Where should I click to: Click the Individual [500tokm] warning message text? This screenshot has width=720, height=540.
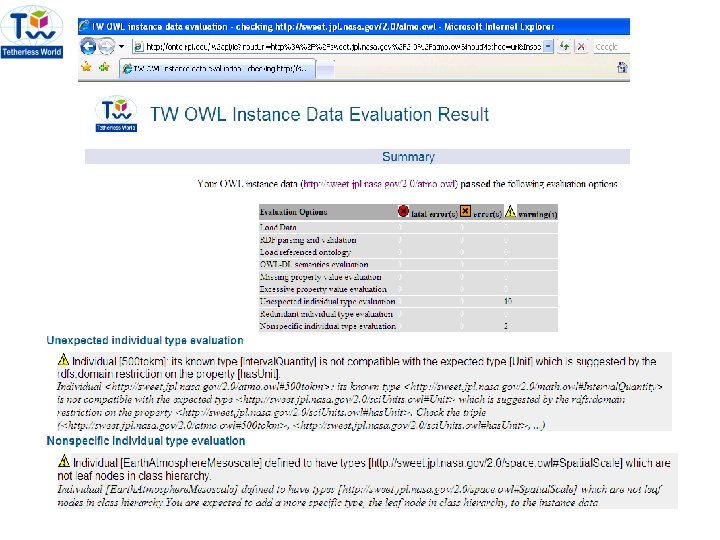pos(357,367)
